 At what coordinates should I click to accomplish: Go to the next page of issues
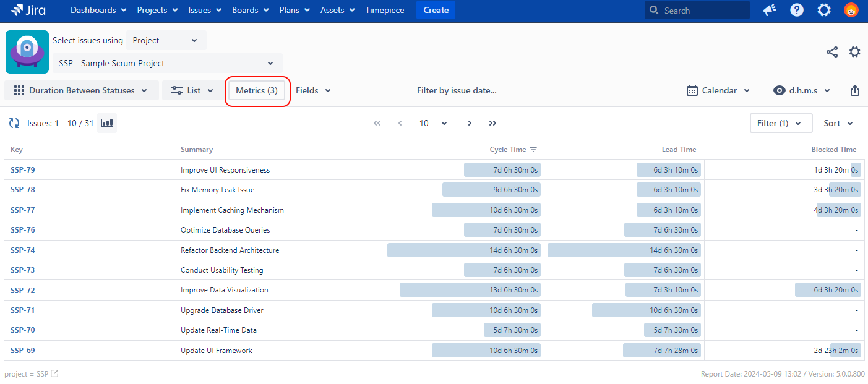click(470, 123)
